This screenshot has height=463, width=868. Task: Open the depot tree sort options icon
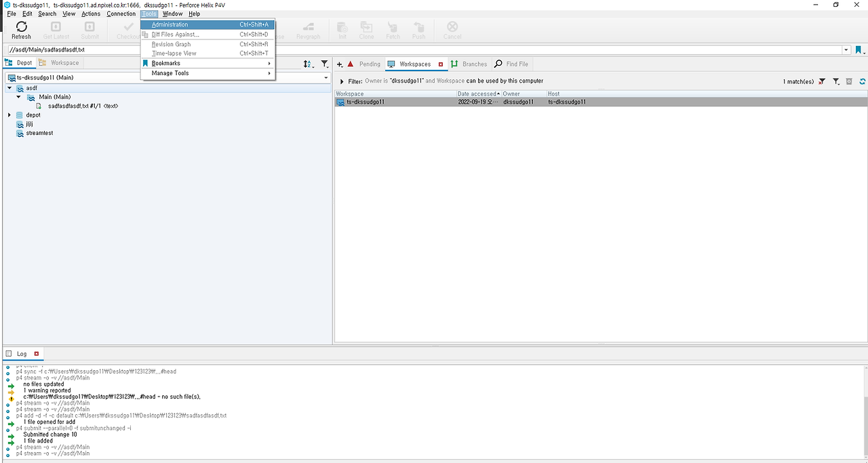[x=308, y=64]
